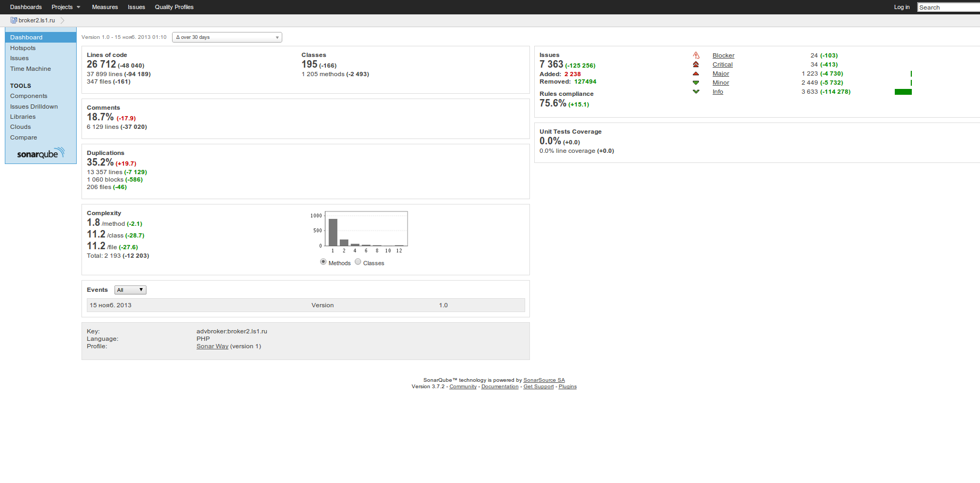This screenshot has height=483, width=980.
Task: Click the Critical issues link
Action: click(x=723, y=64)
